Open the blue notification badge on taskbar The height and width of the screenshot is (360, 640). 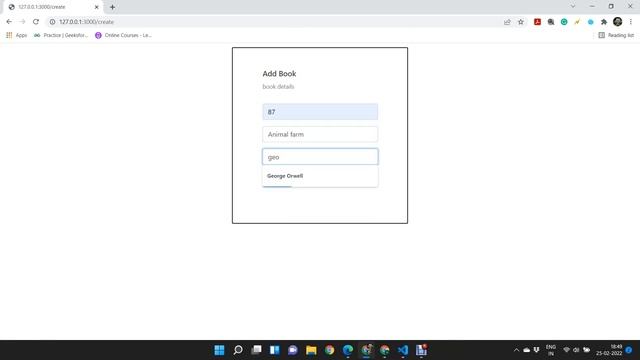pos(629,350)
